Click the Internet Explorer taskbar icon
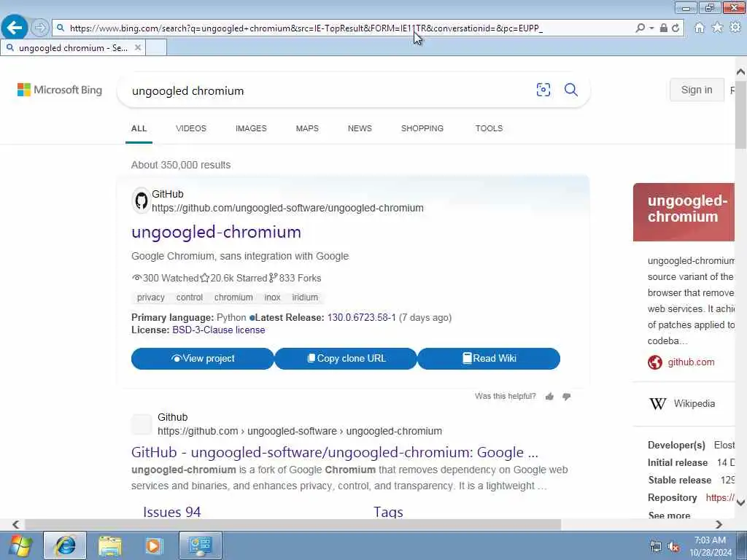Image resolution: width=747 pixels, height=560 pixels. [x=65, y=545]
